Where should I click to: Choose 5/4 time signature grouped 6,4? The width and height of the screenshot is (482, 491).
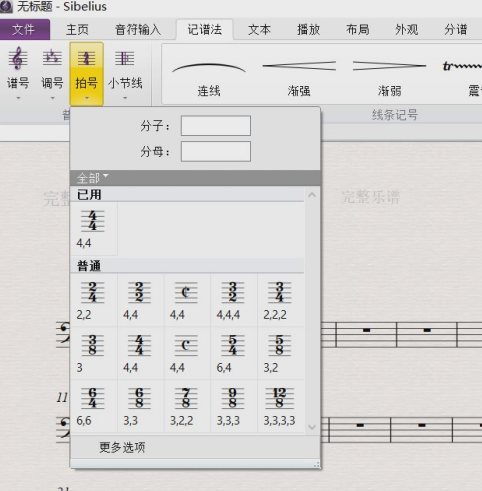[x=234, y=353]
